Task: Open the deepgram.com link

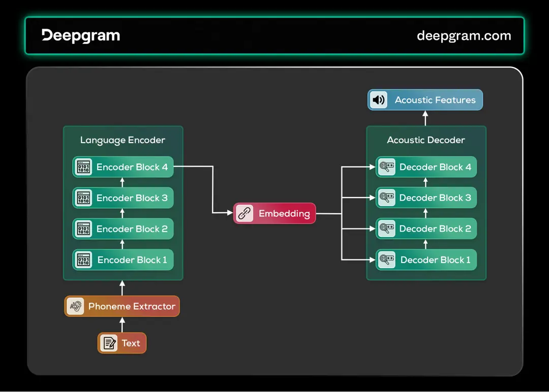Action: pos(464,36)
